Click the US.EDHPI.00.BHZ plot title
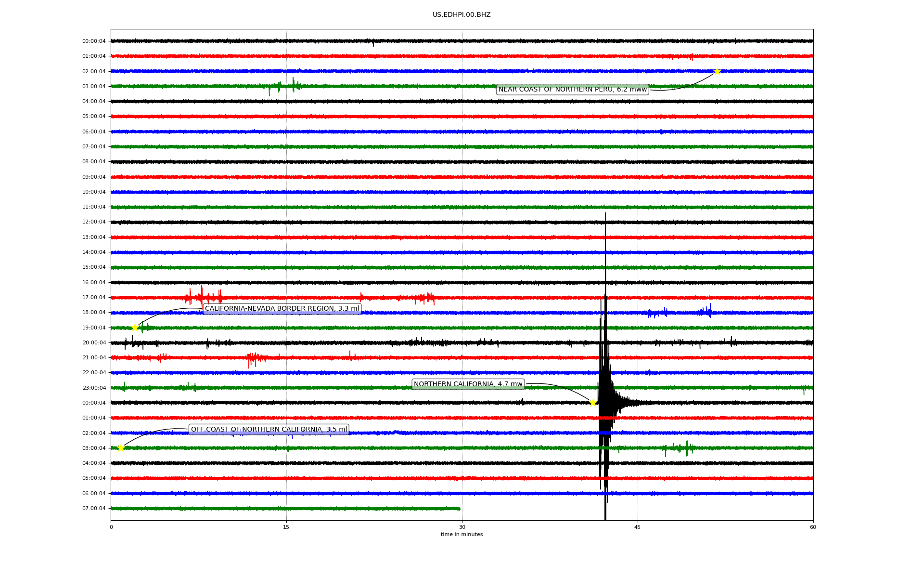The width and height of the screenshot is (924, 578). coord(462,15)
